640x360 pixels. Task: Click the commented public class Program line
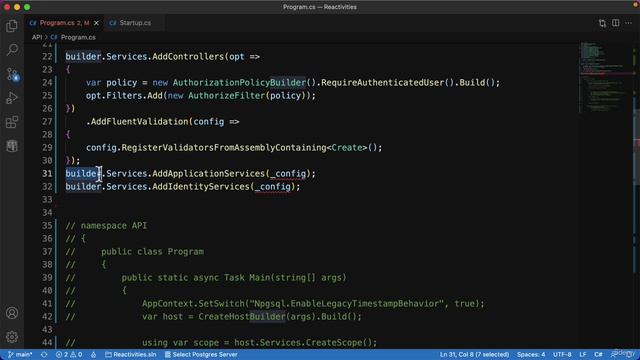click(152, 252)
